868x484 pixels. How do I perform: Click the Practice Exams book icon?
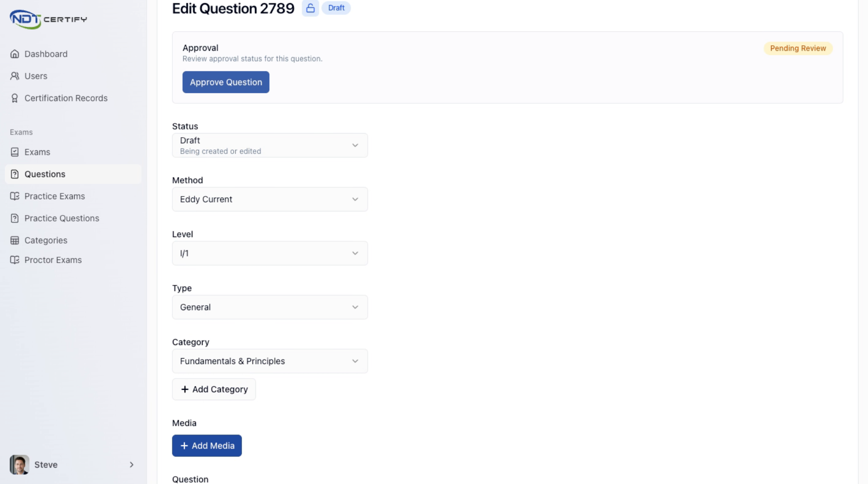[x=15, y=196]
